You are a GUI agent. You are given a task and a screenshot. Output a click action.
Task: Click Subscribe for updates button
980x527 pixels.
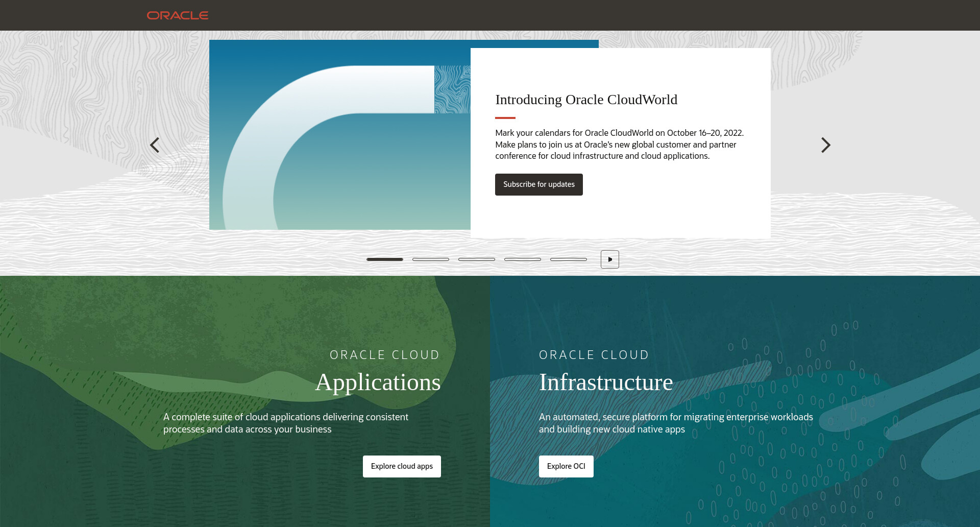pos(539,184)
